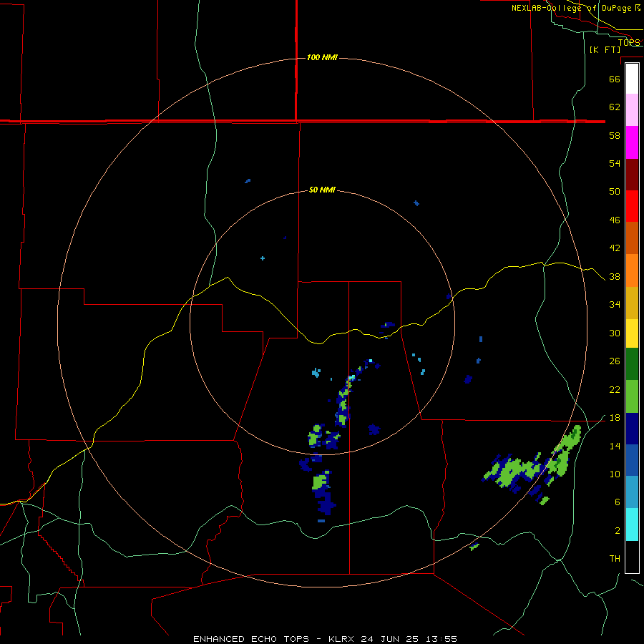
Task: Click the small light-blue echo inside 50 NMI ring
Action: [x=316, y=373]
